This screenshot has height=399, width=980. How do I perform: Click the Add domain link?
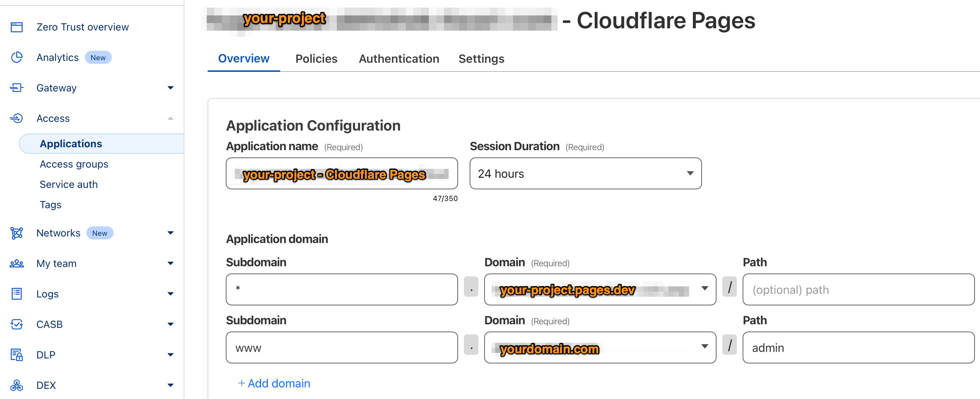click(x=274, y=383)
